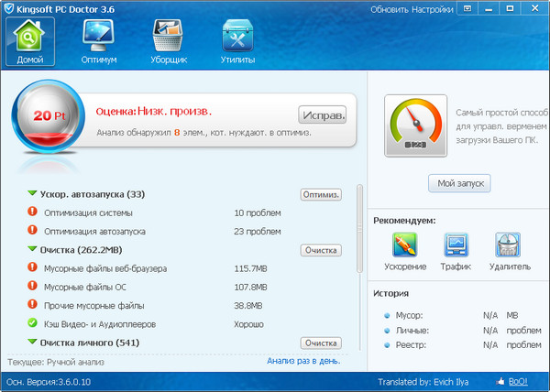Launch the Удалитель uninstaller tool
This screenshot has height=392, width=550.
509,247
